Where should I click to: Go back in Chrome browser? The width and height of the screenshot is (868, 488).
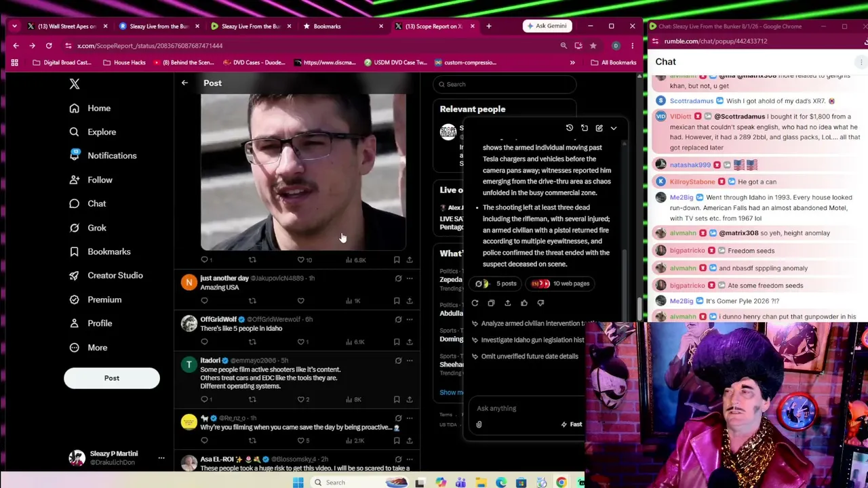click(x=16, y=45)
